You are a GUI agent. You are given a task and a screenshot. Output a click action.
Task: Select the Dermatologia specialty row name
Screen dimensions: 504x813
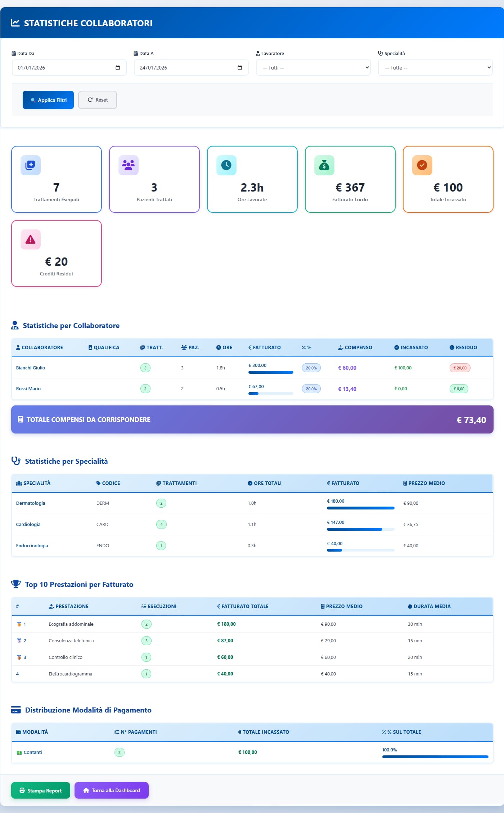(x=31, y=503)
